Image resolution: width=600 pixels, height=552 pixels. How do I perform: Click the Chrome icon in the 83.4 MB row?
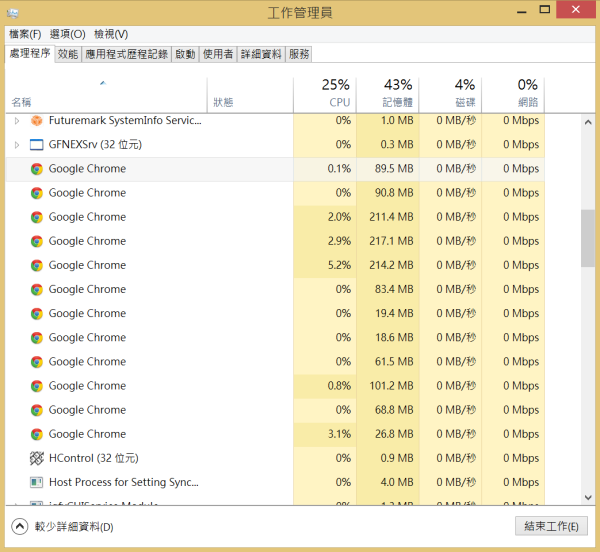tap(37, 290)
